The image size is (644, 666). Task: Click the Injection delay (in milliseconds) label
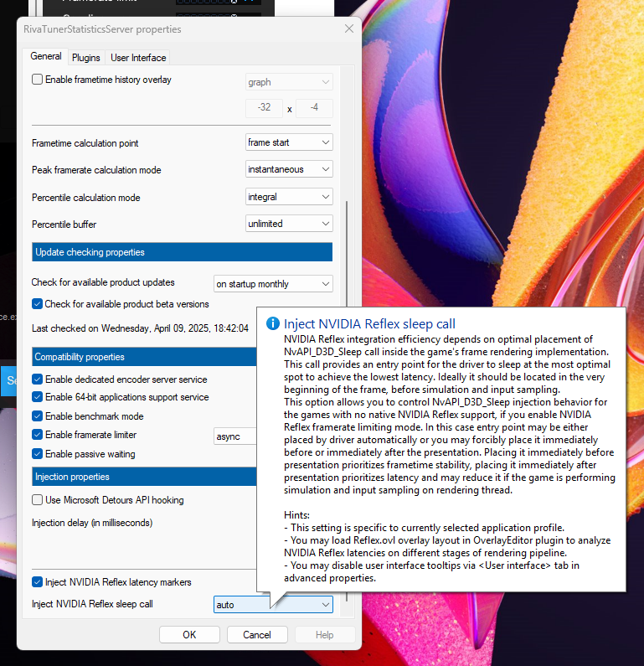(x=92, y=523)
